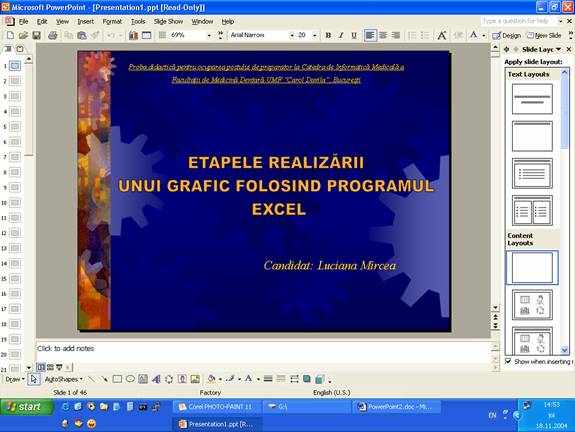Click the Arrow Style icon
Image resolution: width=575 pixels, height=432 pixels.
coord(294,379)
